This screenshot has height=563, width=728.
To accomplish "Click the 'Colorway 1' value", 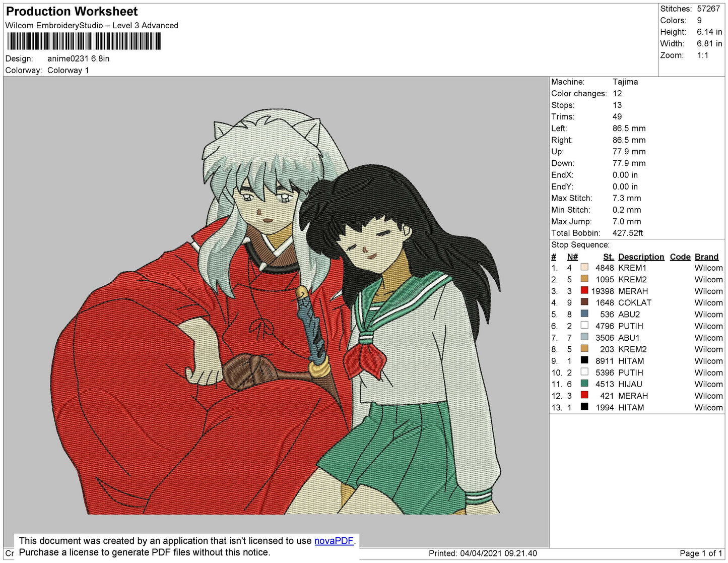I will click(68, 70).
